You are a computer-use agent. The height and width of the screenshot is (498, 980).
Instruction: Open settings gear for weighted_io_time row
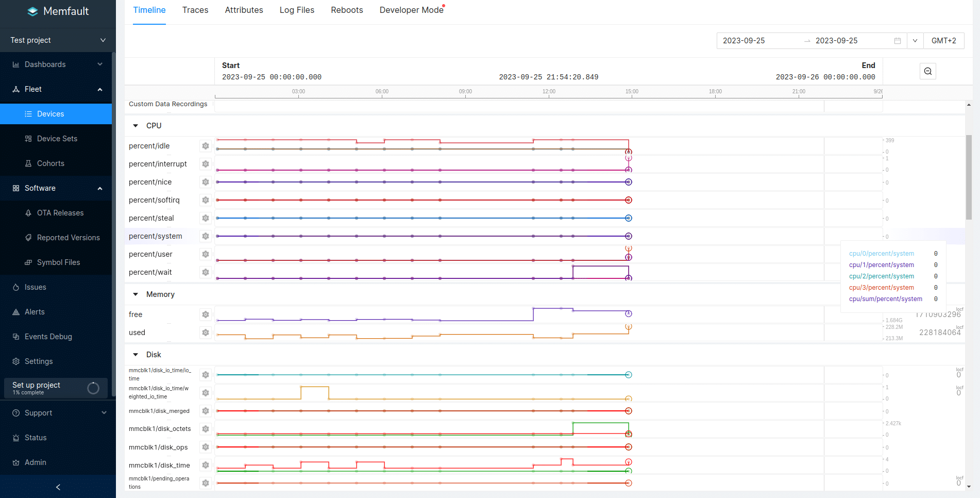point(206,393)
